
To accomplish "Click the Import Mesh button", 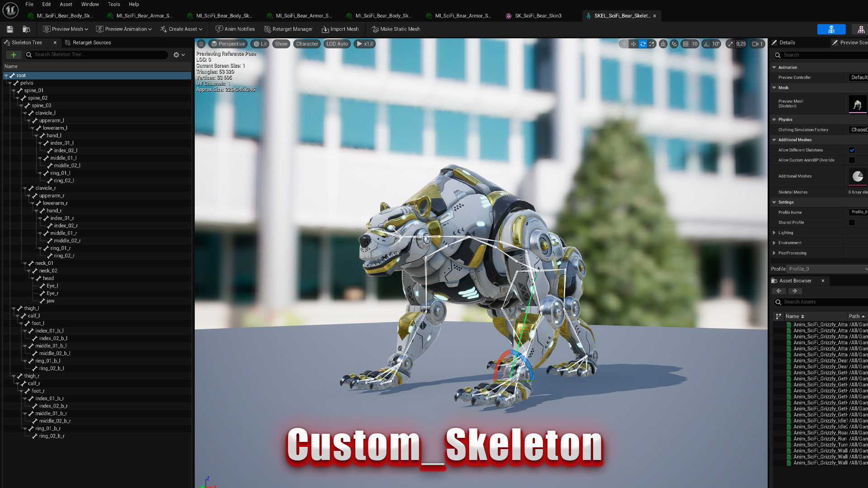I will pyautogui.click(x=340, y=29).
